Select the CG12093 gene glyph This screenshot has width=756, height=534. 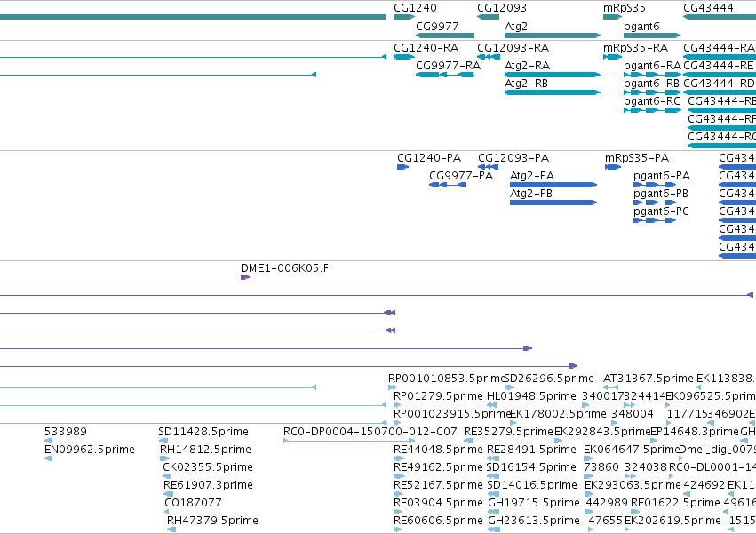pos(488,17)
